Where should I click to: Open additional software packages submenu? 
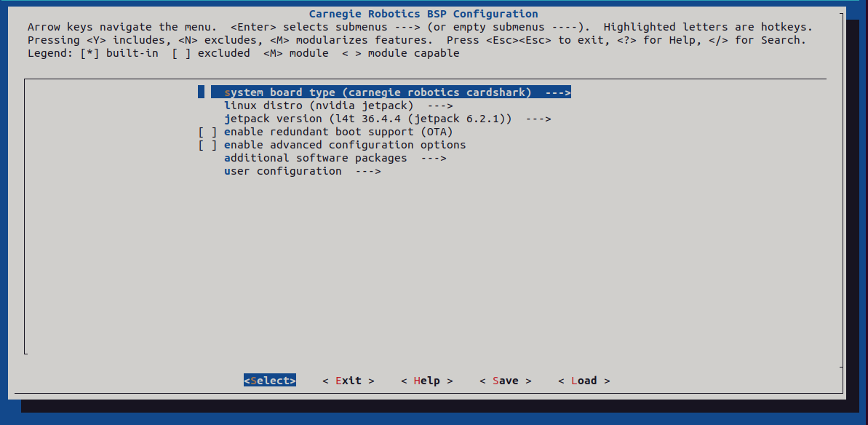pos(335,158)
